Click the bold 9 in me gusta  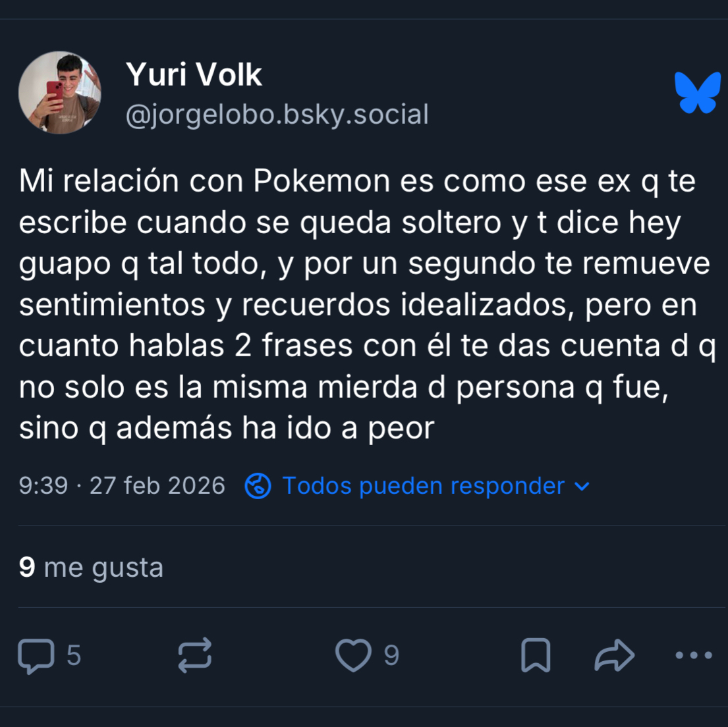[27, 566]
